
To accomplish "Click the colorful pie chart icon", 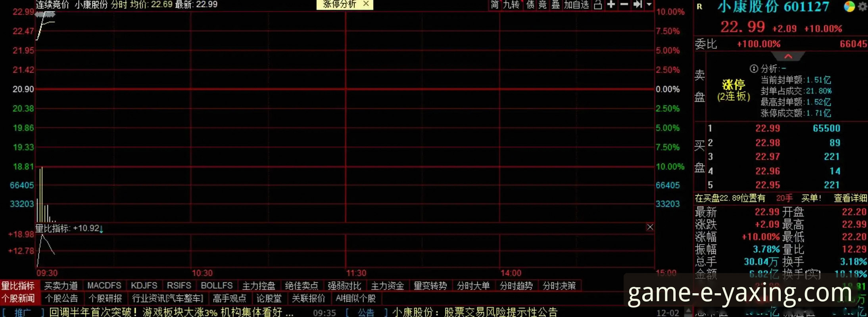I will (x=849, y=7).
